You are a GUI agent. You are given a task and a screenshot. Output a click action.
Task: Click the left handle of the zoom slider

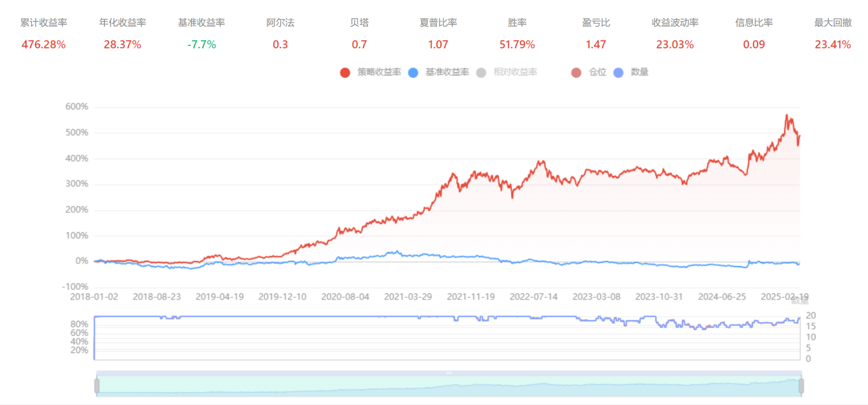click(x=97, y=386)
